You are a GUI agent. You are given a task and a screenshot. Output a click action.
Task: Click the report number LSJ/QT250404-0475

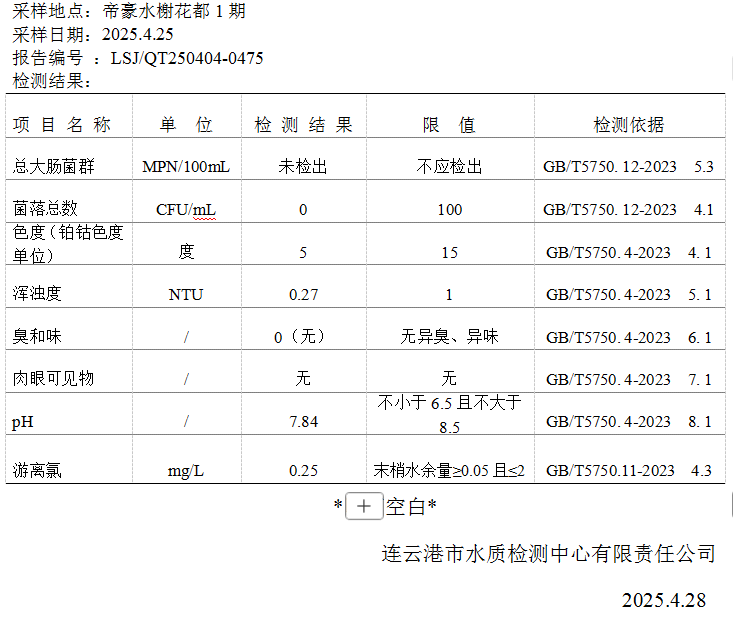[x=187, y=58]
